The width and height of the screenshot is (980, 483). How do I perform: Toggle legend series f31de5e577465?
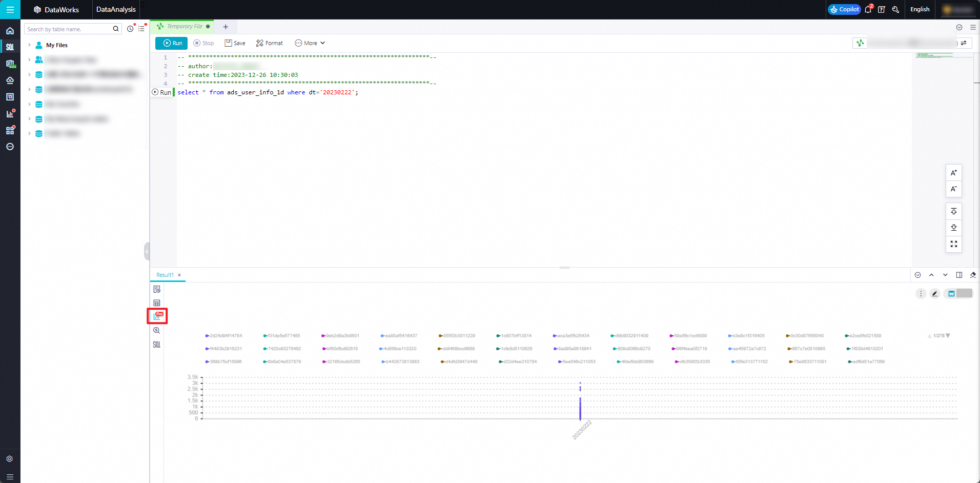[281, 336]
